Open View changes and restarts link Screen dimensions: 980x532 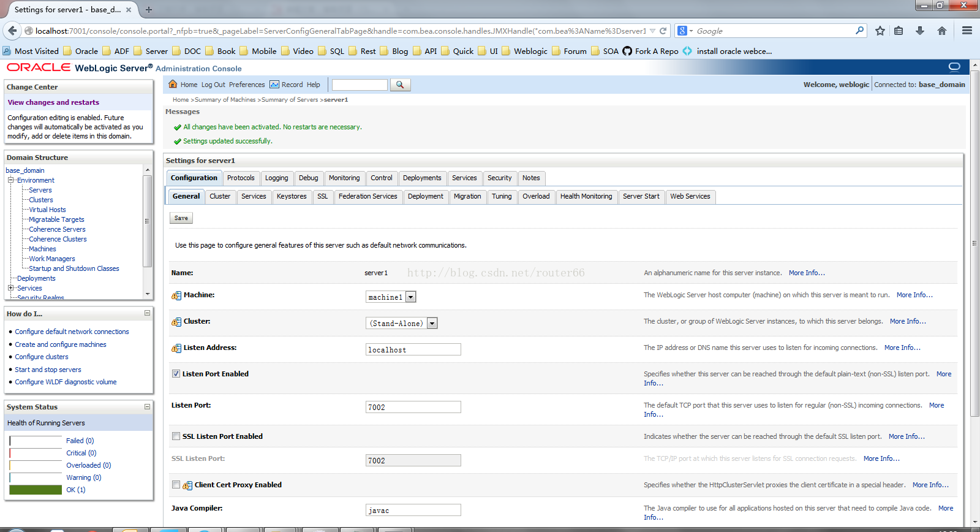53,102
